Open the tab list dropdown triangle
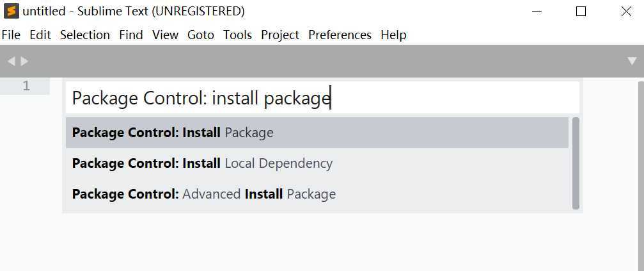 (632, 62)
